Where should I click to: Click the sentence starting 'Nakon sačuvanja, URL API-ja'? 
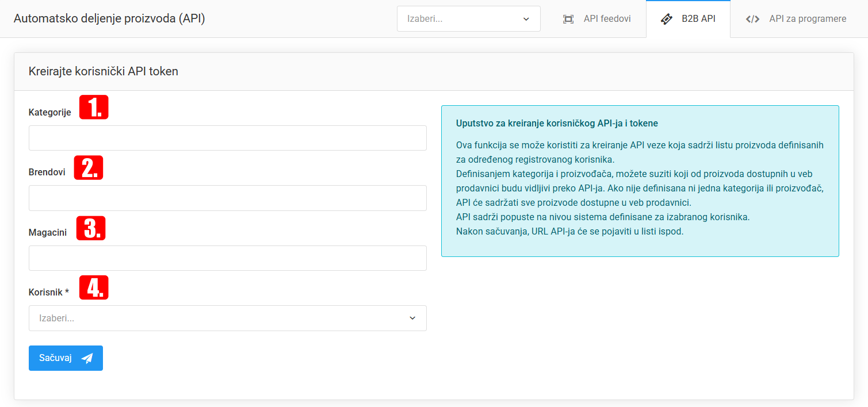point(569,232)
